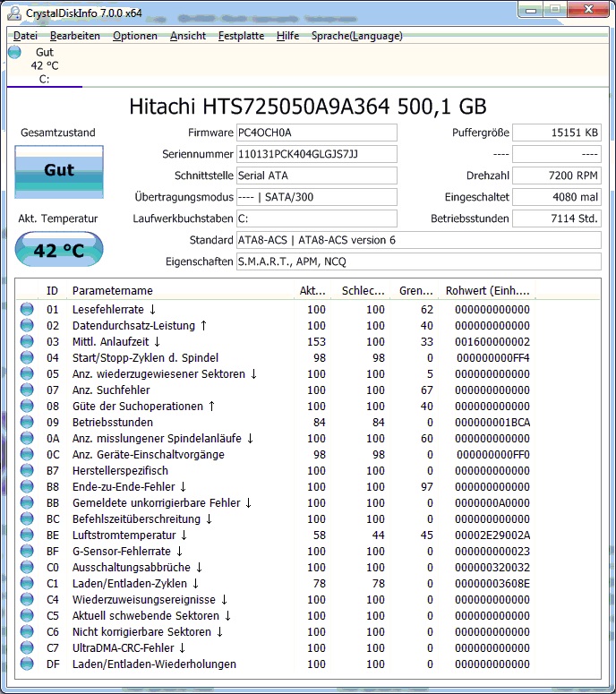Viewport: 616px width, 694px height.
Task: Click the disk model title Hitachi HTS725050A9A364
Action: tap(308, 107)
